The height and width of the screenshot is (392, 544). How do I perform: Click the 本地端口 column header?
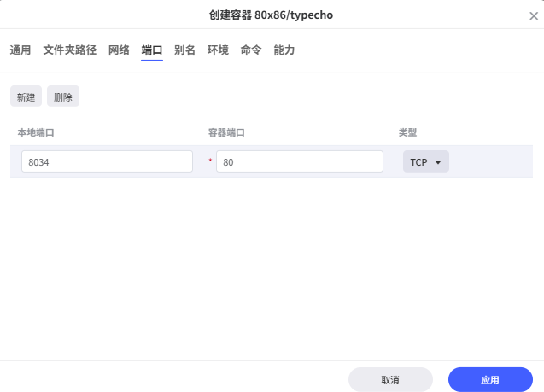click(x=36, y=132)
